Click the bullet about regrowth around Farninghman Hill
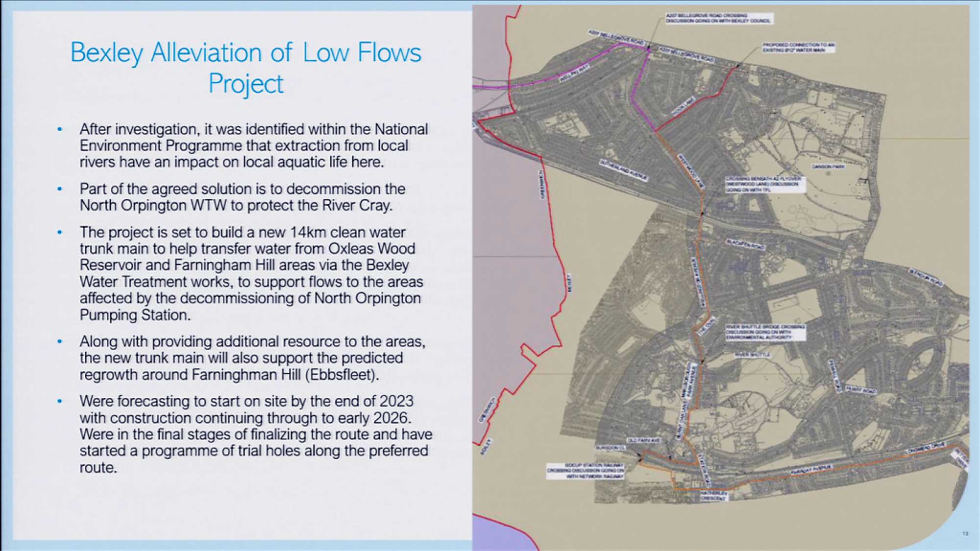 tap(252, 358)
